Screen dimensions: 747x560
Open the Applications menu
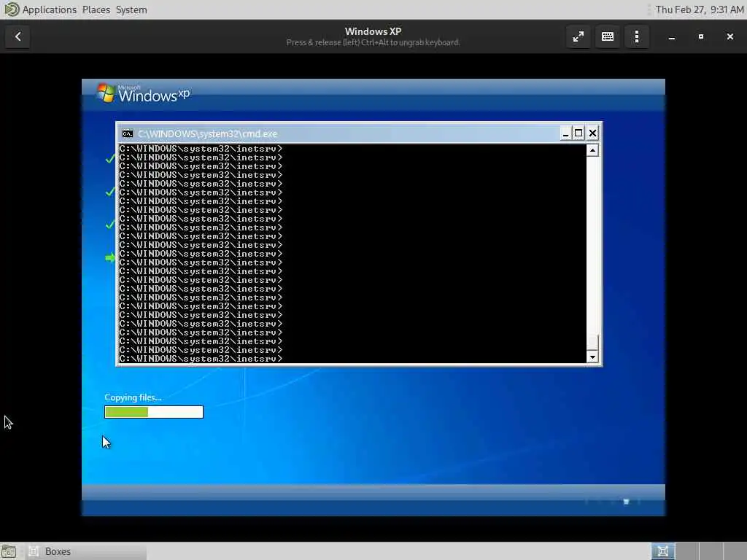[x=50, y=9]
